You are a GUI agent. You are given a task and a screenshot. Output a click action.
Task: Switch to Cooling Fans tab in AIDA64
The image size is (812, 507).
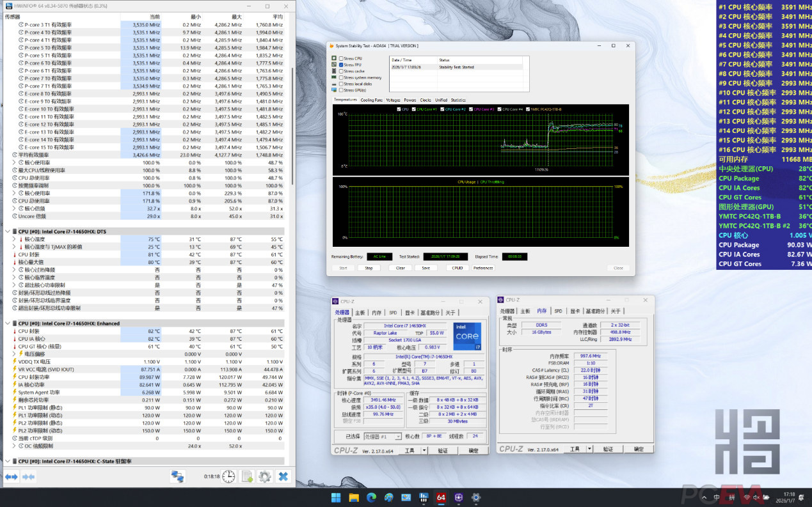click(x=371, y=100)
